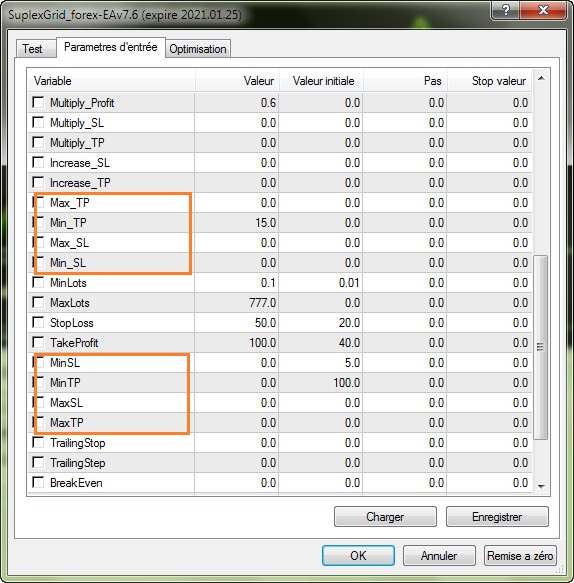Click the vertical scrollbar thumb
574x583 pixels.
[x=541, y=347]
